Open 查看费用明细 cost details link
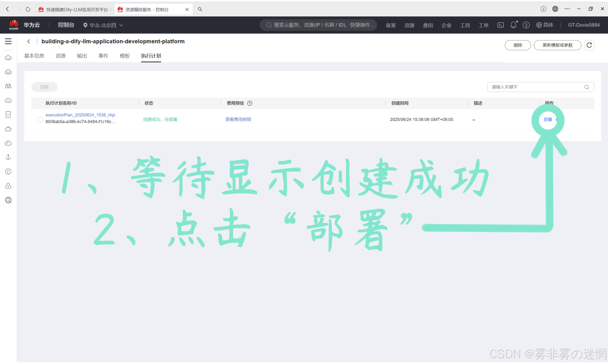 pyautogui.click(x=238, y=119)
